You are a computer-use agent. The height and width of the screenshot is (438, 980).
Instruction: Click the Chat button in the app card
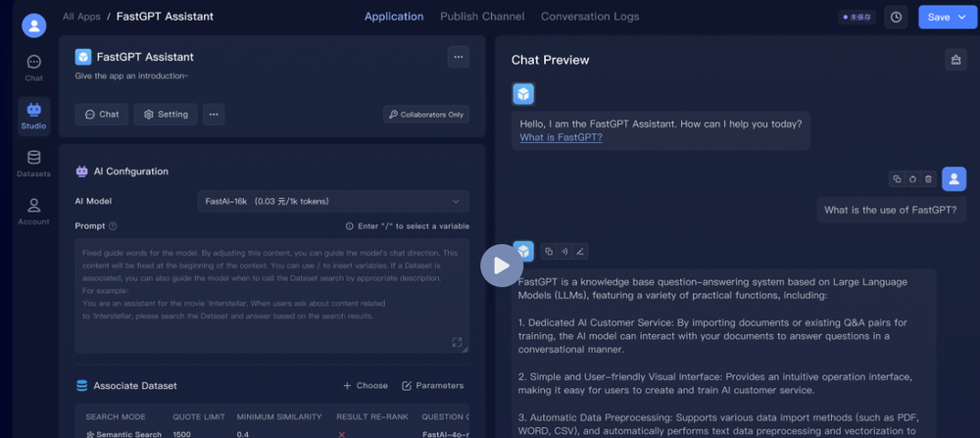click(x=102, y=115)
